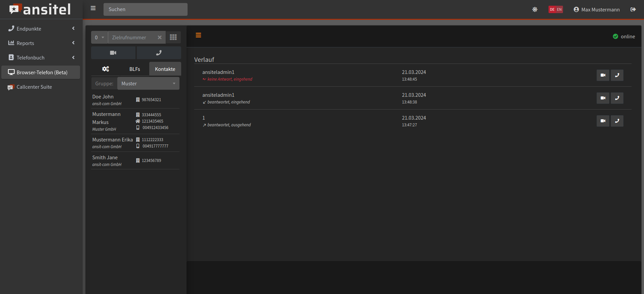This screenshot has height=294, width=644.
Task: Switch language to EN
Action: (559, 9)
